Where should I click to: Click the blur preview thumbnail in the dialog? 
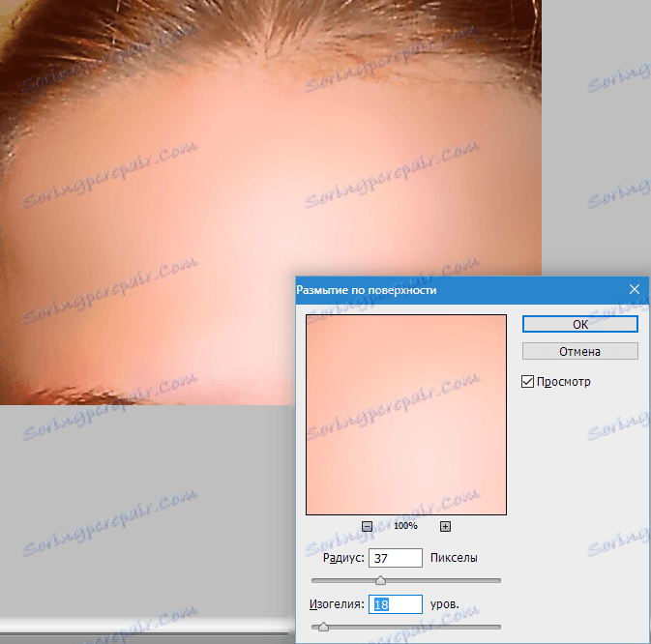(x=406, y=415)
